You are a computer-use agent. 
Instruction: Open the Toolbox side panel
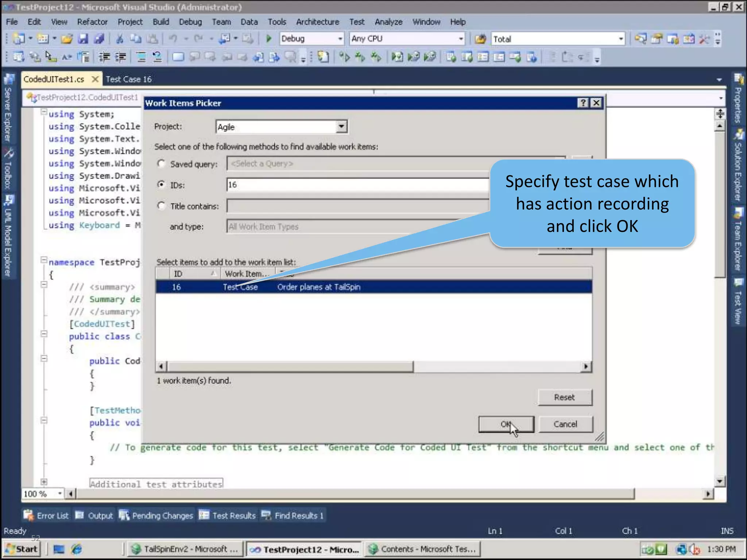8,169
